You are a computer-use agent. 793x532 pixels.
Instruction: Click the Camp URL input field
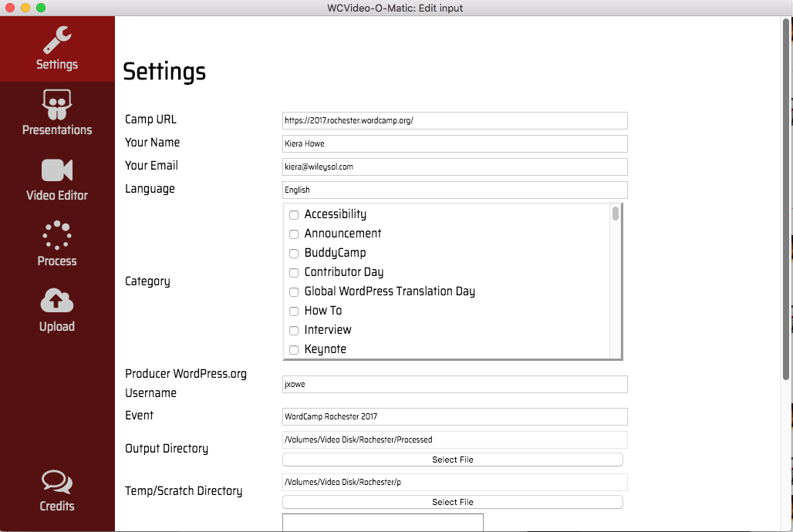[x=454, y=120]
